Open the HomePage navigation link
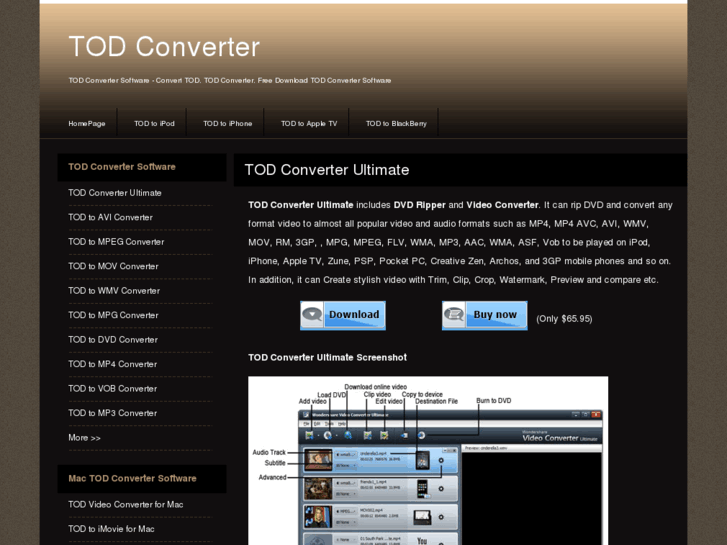This screenshot has height=545, width=727. 87,123
